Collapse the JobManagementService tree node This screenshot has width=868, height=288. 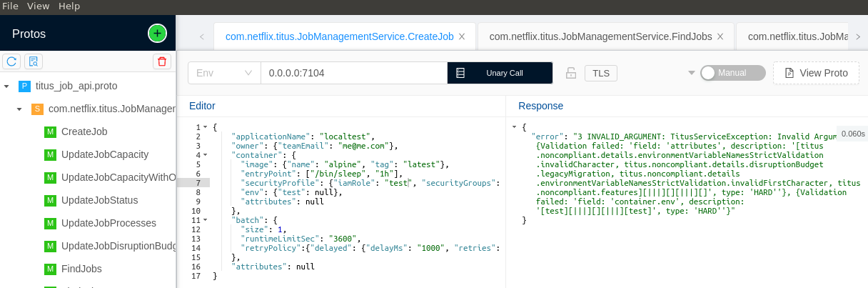(x=19, y=110)
